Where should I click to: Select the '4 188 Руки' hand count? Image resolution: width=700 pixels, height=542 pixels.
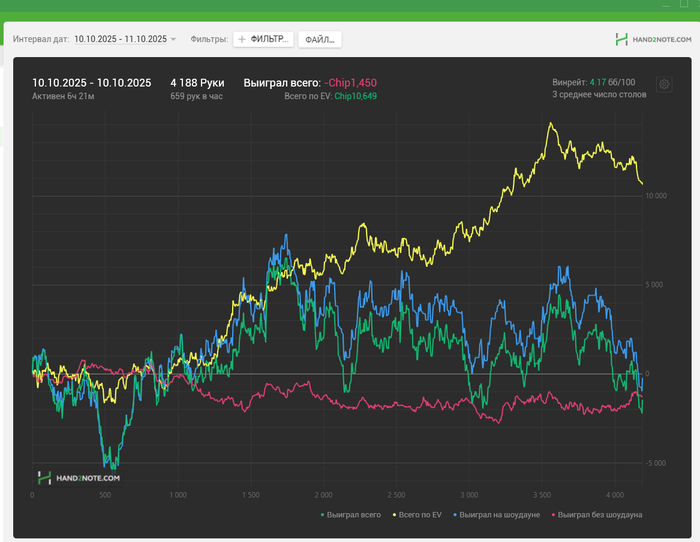point(197,82)
